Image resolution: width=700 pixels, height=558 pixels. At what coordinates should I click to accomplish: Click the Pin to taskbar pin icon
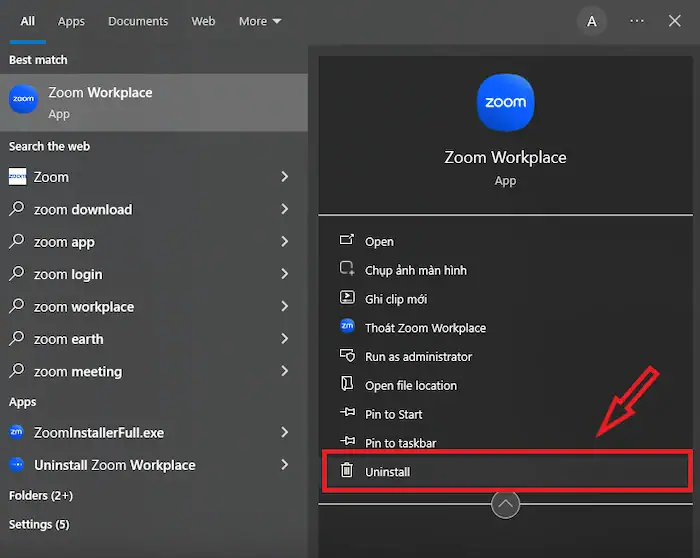[348, 441]
